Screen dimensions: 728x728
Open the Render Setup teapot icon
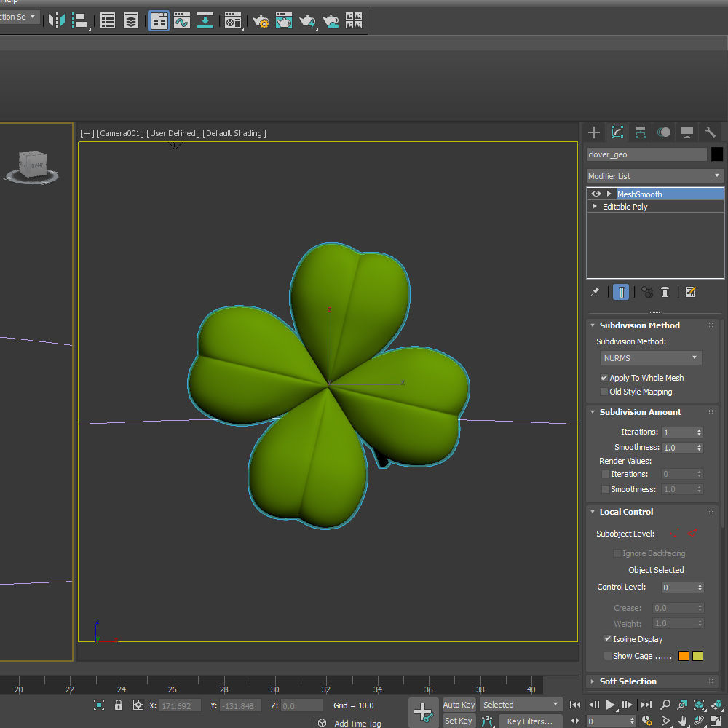pyautogui.click(x=261, y=21)
